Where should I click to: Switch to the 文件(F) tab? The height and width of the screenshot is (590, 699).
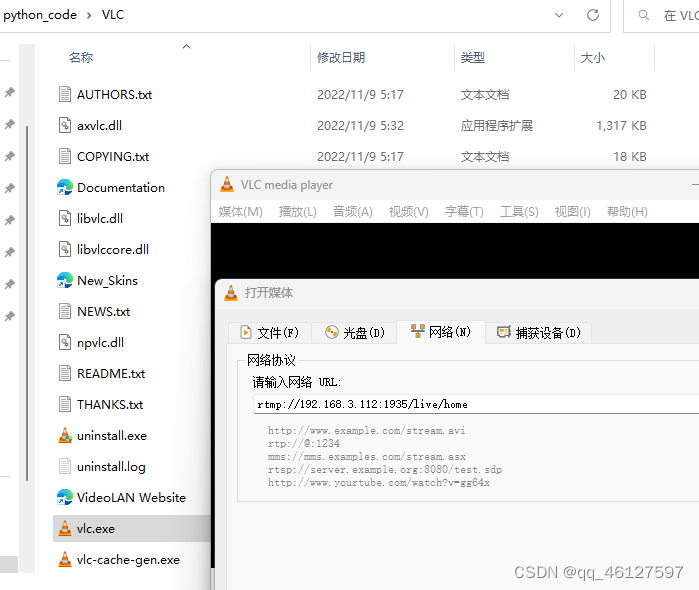pyautogui.click(x=269, y=333)
